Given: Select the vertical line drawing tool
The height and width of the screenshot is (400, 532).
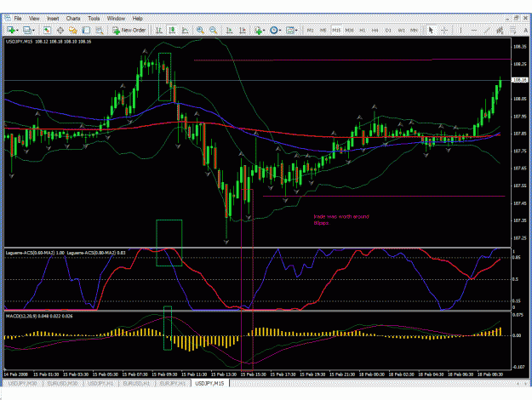Looking at the screenshot, I should coord(460,30).
